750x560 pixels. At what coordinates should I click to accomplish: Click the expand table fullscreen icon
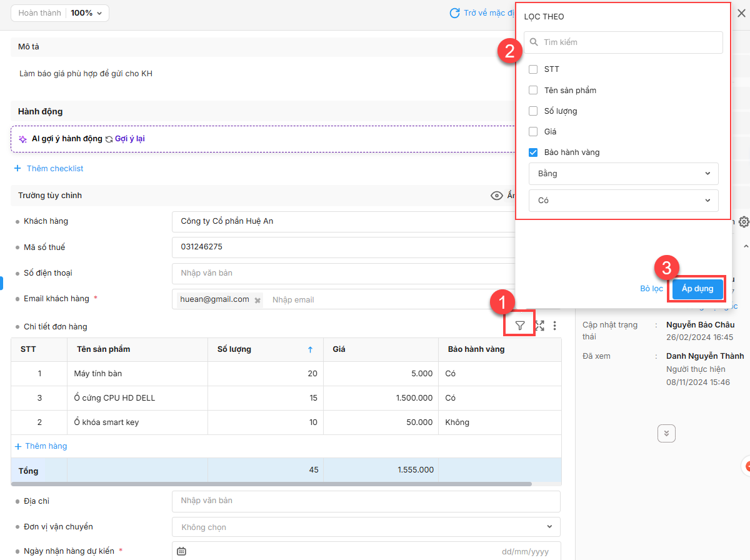coord(540,326)
